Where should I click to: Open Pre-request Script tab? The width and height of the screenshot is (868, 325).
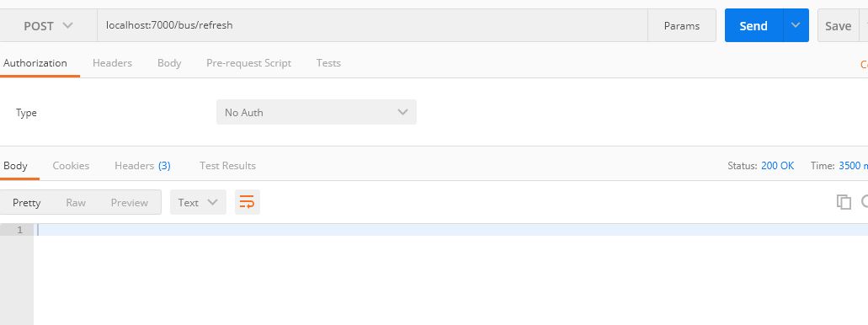point(248,63)
